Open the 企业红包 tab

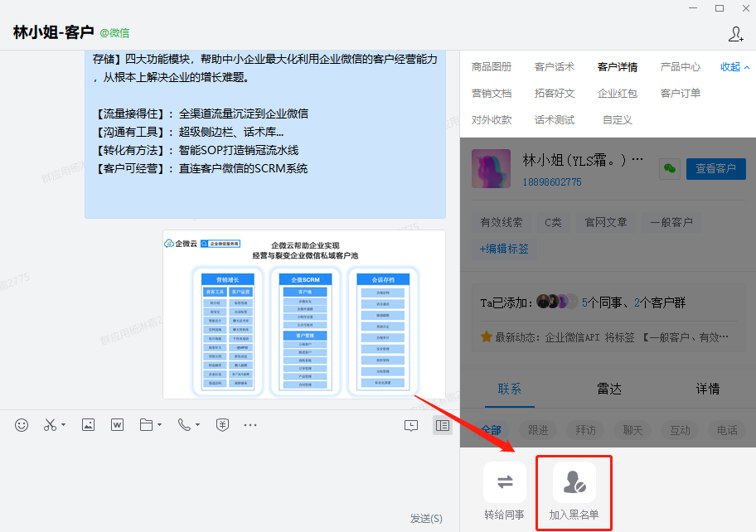point(618,94)
